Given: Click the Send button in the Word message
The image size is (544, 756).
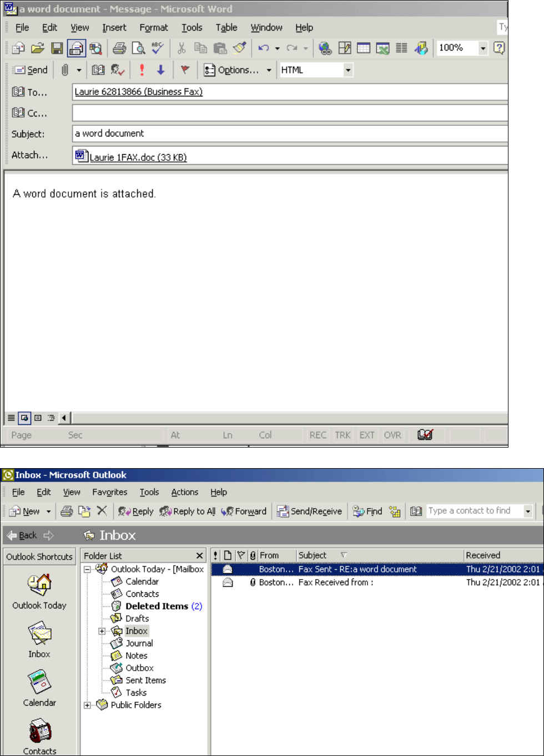Looking at the screenshot, I should 31,70.
